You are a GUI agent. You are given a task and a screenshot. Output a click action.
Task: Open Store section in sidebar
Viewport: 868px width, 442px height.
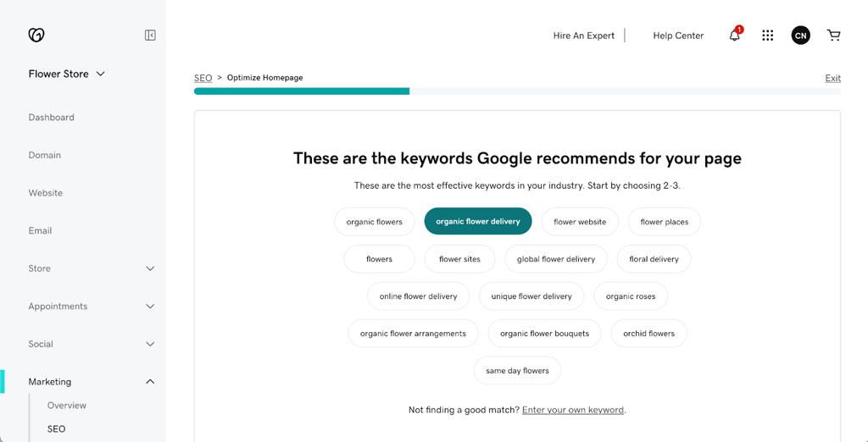point(39,268)
